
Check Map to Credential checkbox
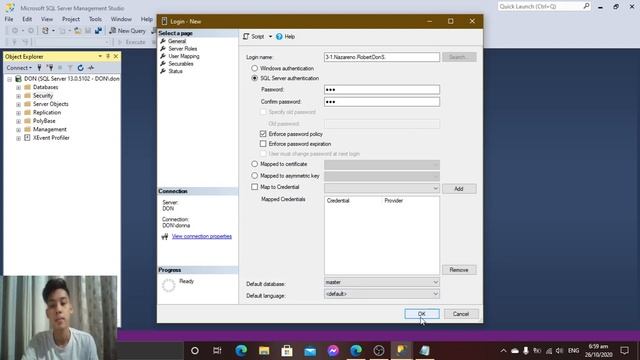tap(254, 187)
